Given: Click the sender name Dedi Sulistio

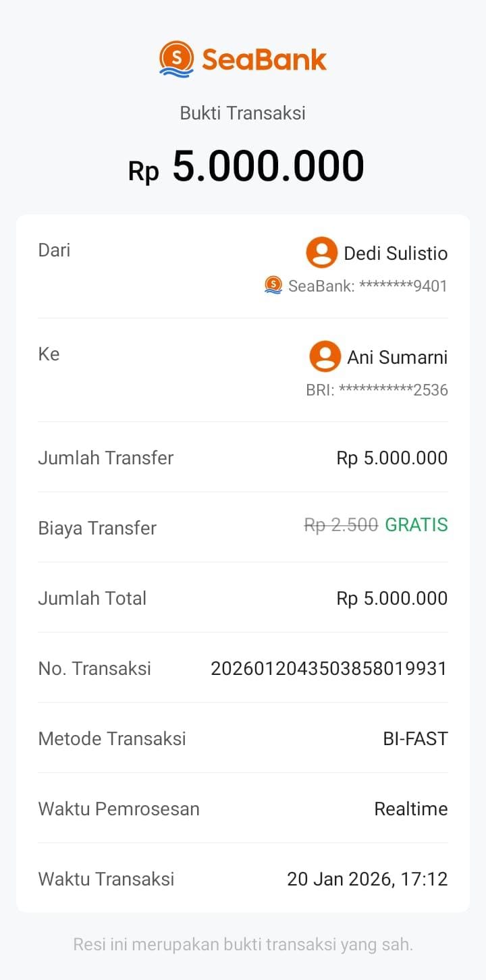Looking at the screenshot, I should (396, 253).
